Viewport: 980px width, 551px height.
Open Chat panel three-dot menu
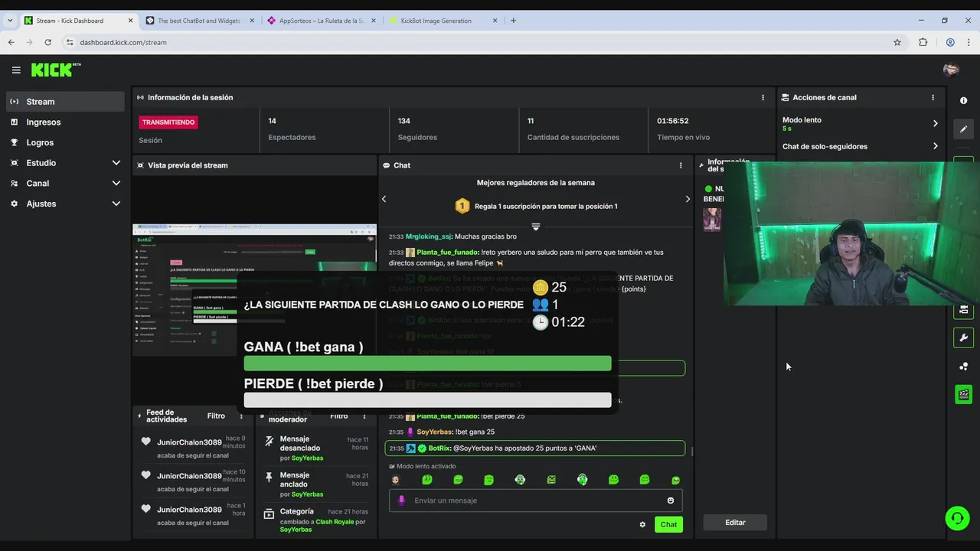pyautogui.click(x=681, y=165)
